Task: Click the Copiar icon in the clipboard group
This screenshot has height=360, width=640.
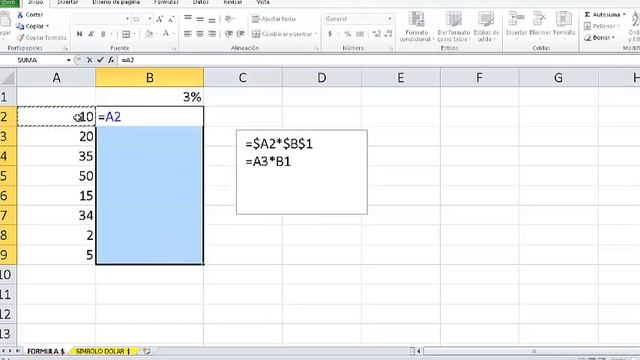Action: click(20, 26)
